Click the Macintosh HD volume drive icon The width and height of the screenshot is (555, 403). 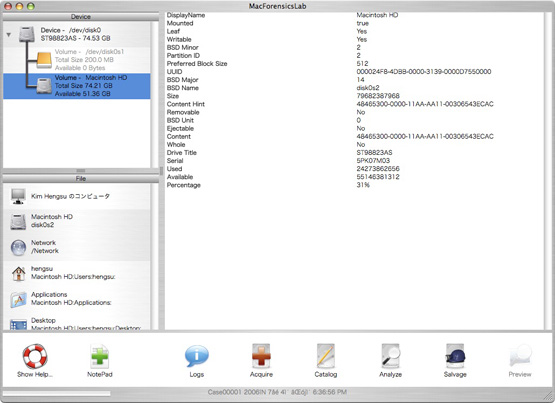[x=44, y=86]
